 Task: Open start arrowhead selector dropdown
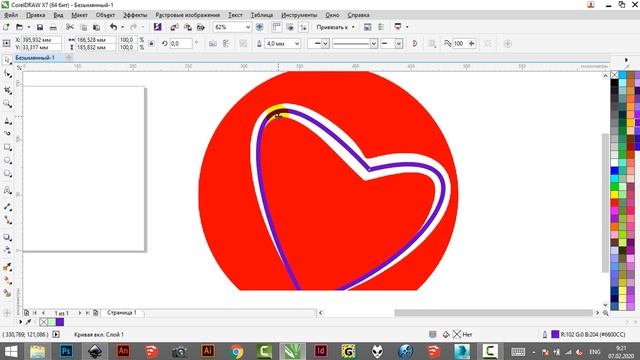[x=325, y=43]
